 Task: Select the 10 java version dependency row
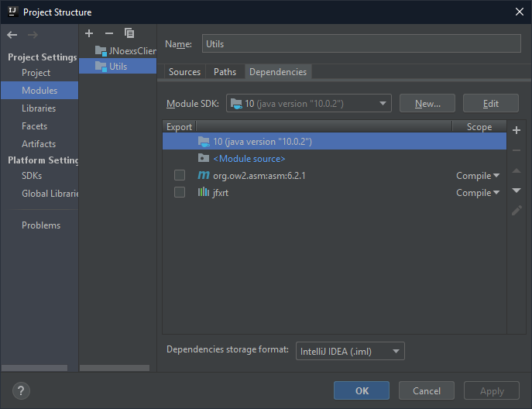click(335, 141)
